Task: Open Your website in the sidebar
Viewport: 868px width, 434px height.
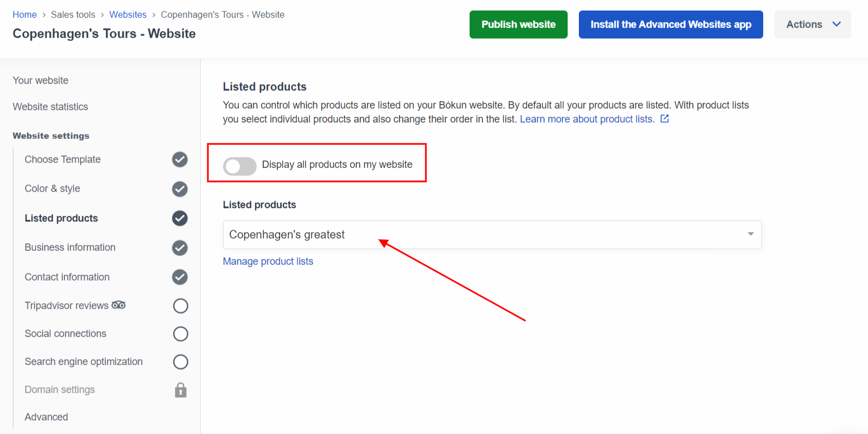Action: click(x=40, y=81)
